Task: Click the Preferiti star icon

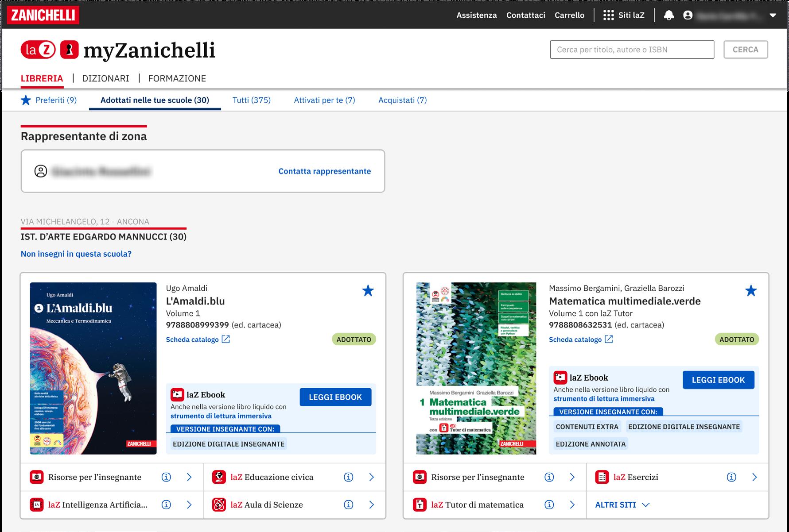Action: click(x=26, y=100)
